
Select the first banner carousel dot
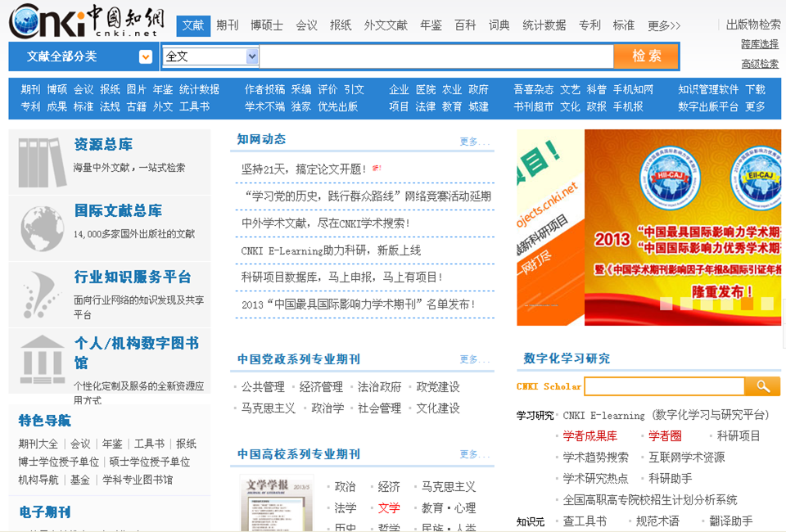(666, 304)
